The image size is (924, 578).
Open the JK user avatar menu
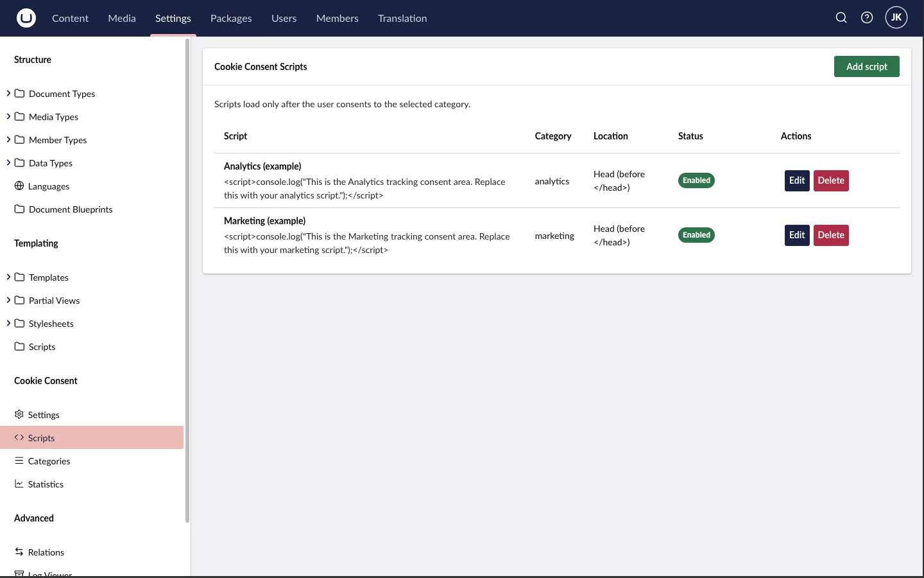[896, 18]
